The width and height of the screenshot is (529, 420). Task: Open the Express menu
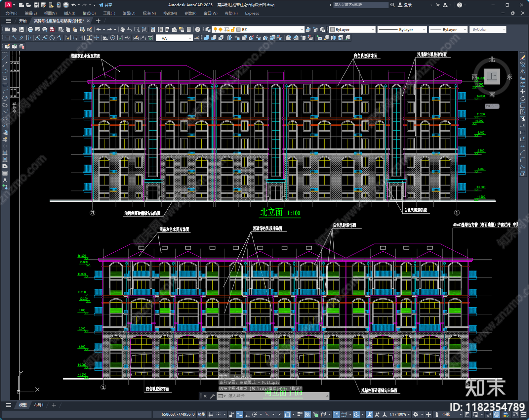(x=252, y=13)
